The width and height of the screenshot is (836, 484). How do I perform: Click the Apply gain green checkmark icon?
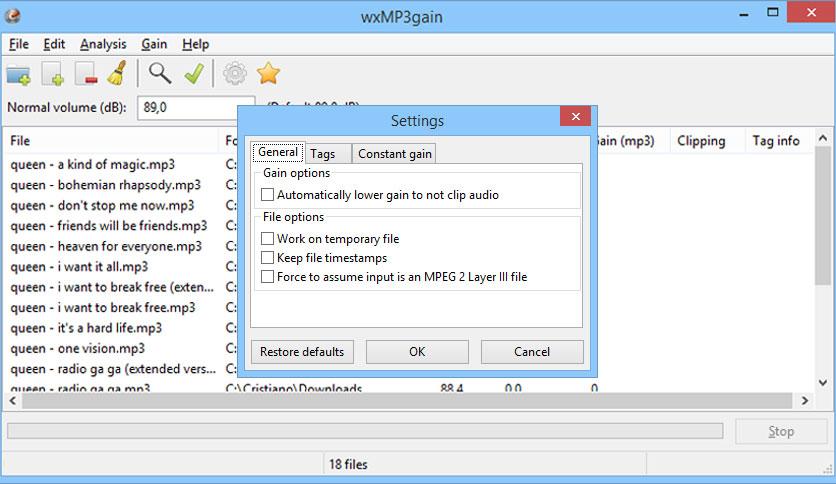[194, 74]
